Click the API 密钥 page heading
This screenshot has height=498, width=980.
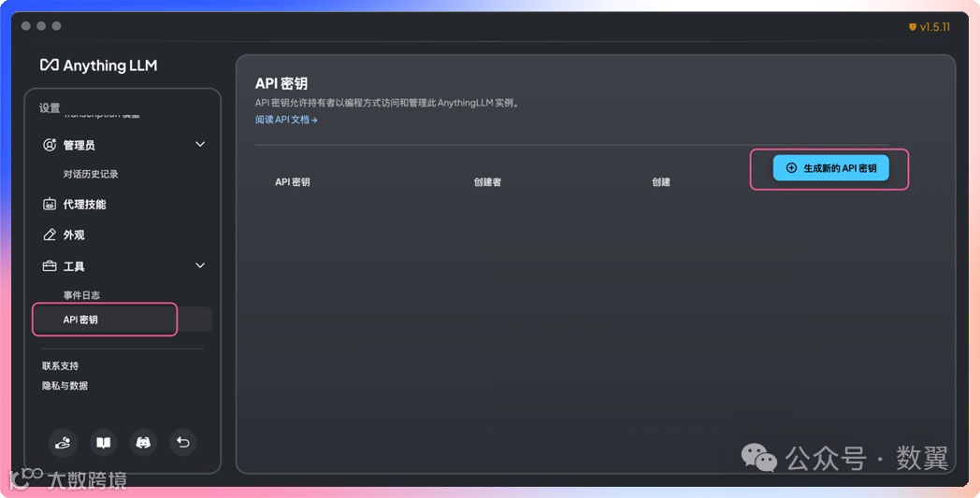[x=281, y=84]
